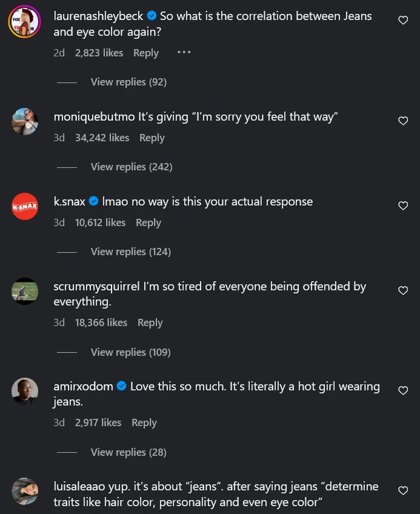Expand View replies (242)

click(132, 167)
